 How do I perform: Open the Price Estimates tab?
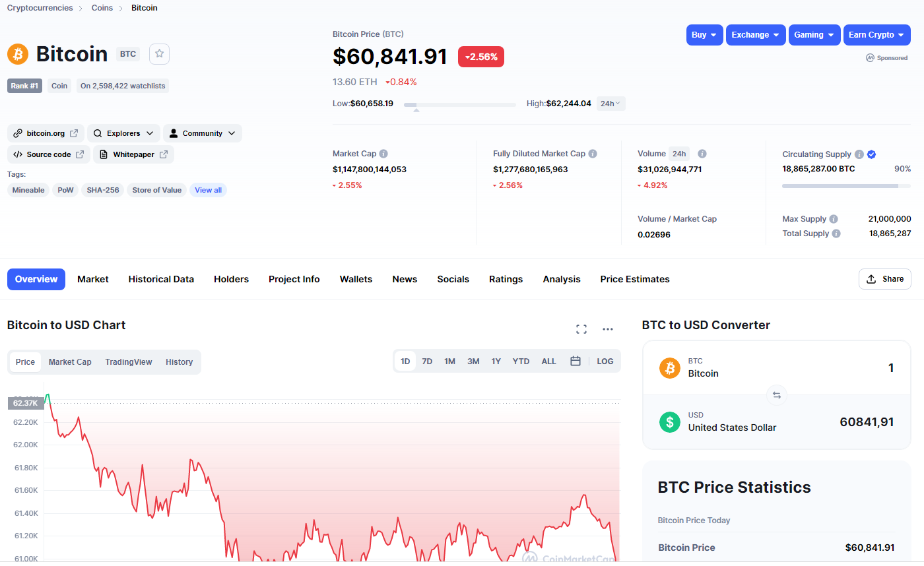click(x=635, y=279)
